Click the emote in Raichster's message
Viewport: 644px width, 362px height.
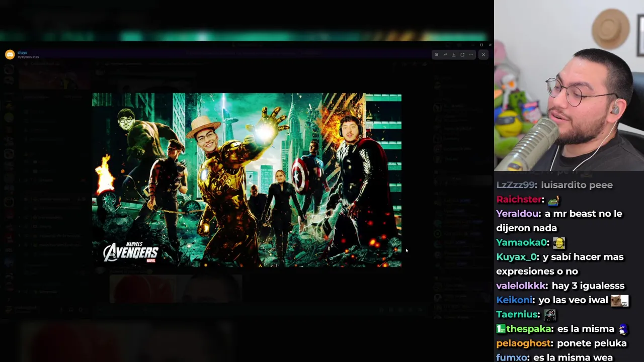(553, 200)
